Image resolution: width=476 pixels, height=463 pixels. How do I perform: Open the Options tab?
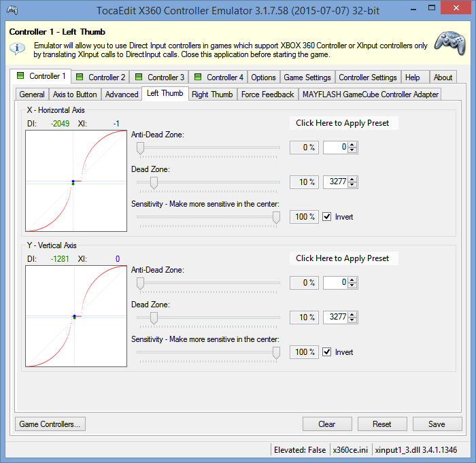263,78
